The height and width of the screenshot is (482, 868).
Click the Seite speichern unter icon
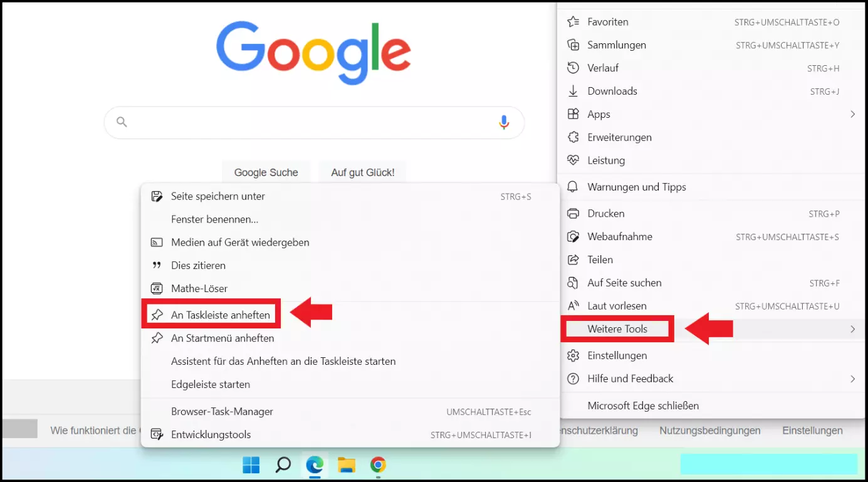point(157,196)
